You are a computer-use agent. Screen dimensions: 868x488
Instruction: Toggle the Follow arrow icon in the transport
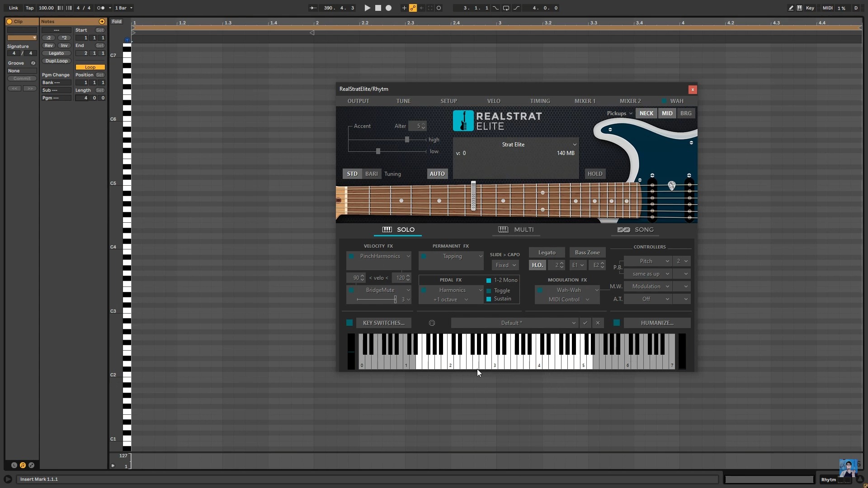313,8
